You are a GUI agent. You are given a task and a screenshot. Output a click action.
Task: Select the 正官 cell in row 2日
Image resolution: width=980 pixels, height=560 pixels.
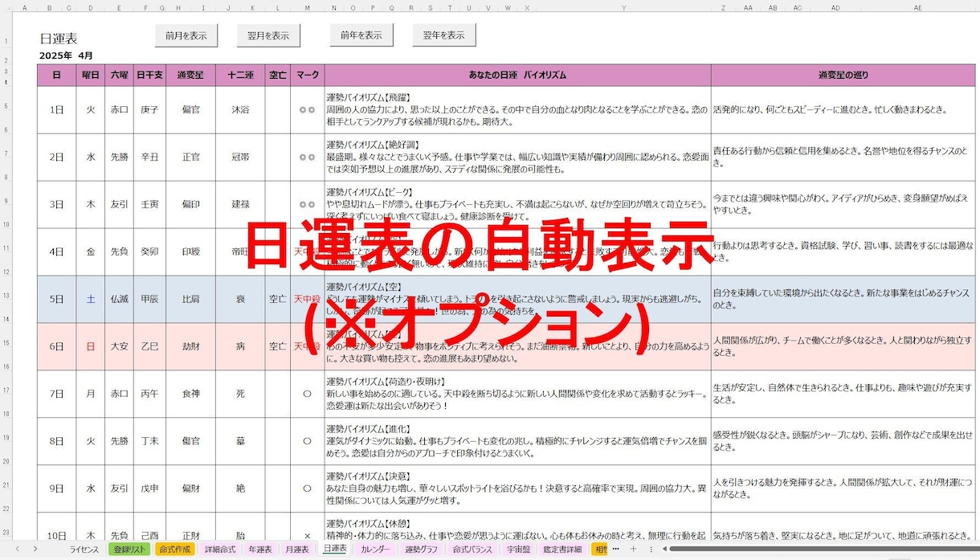[x=190, y=157]
